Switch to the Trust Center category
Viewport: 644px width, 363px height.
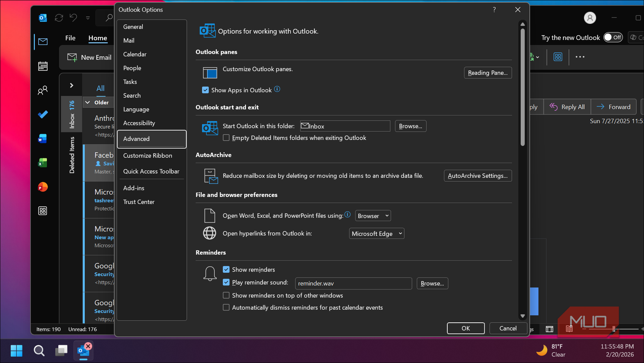[x=139, y=202]
